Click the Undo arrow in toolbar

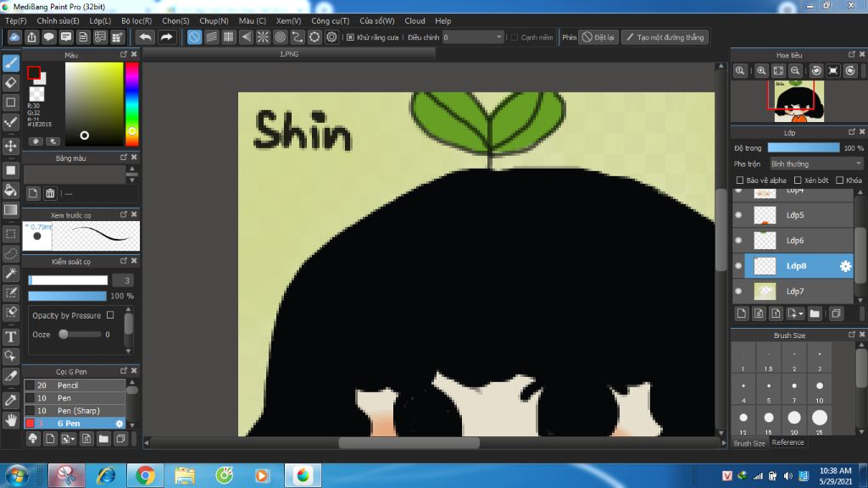145,37
